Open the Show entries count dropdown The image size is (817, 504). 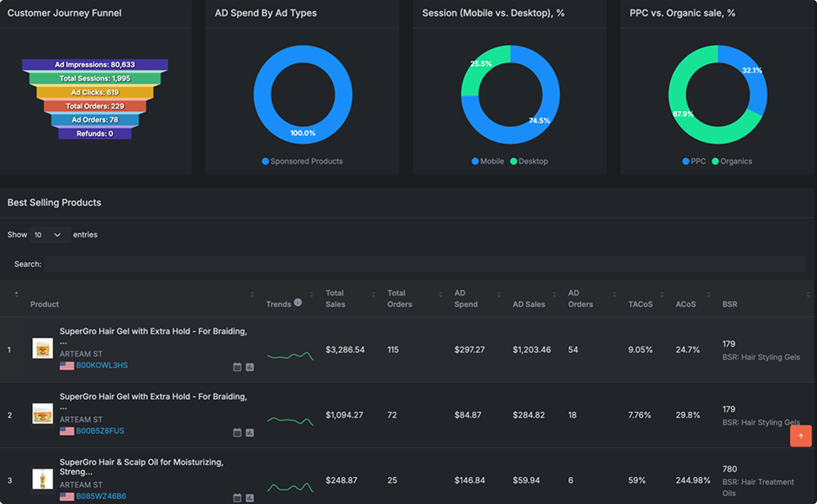tap(50, 235)
